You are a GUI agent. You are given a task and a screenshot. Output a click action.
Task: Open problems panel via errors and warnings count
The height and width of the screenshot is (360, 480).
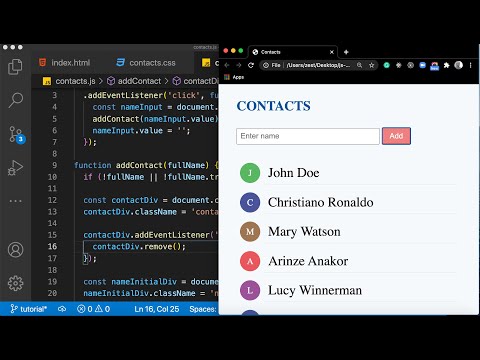(93, 309)
